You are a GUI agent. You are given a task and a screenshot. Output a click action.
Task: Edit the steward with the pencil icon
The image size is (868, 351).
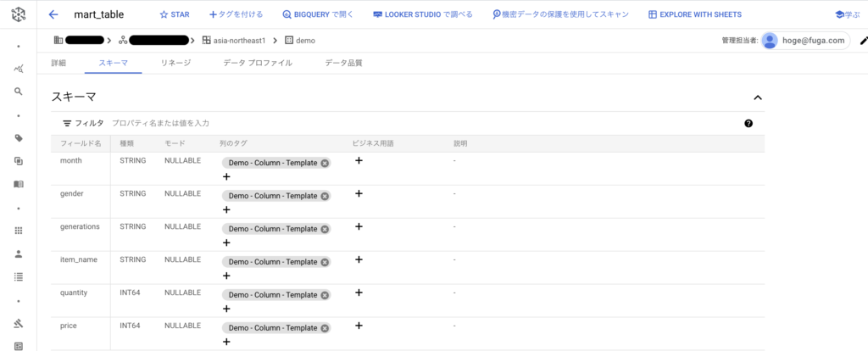(x=863, y=41)
